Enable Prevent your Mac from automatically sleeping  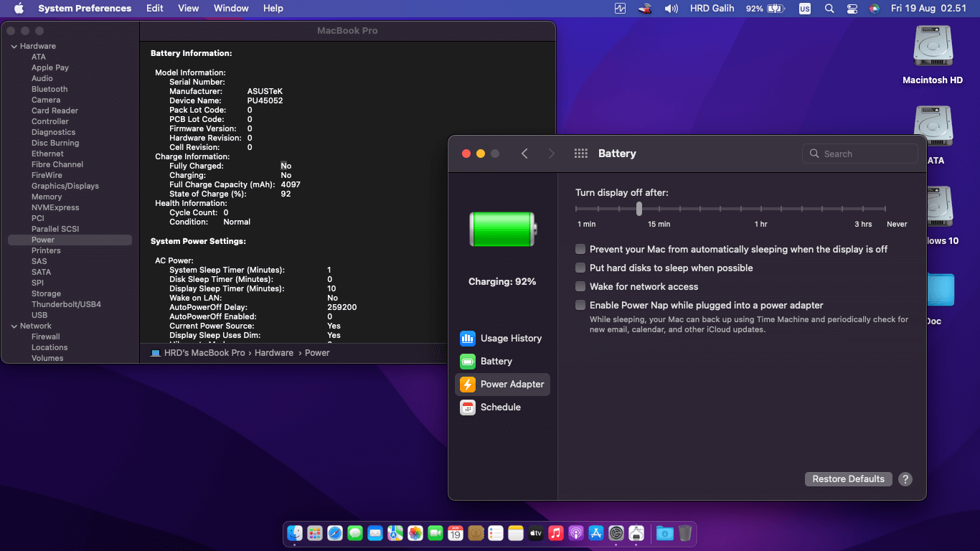point(580,249)
